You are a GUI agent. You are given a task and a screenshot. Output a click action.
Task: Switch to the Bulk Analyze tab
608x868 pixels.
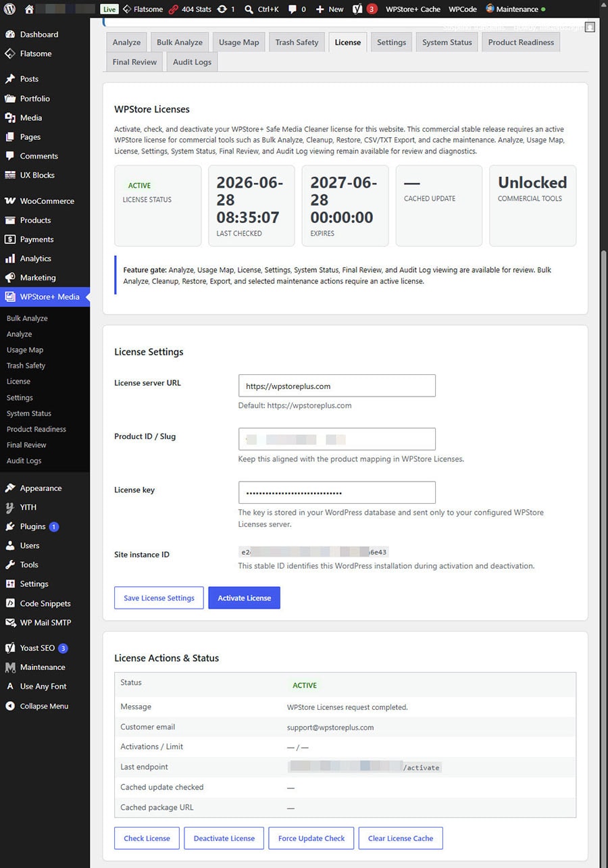tap(179, 42)
